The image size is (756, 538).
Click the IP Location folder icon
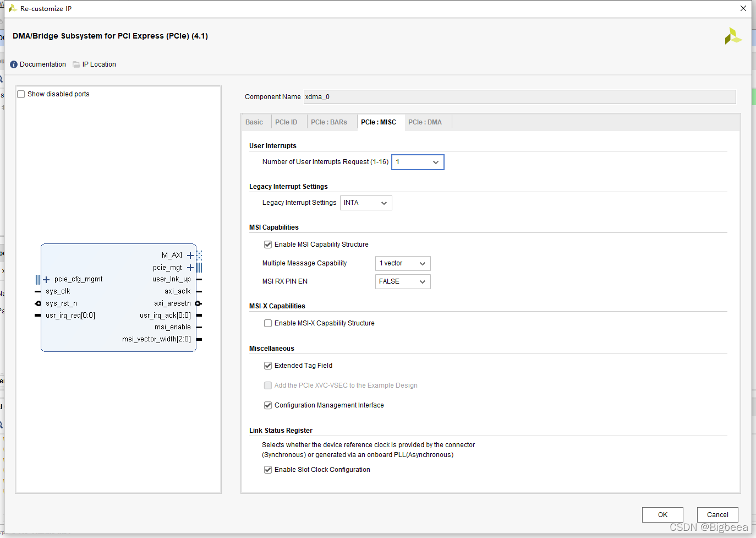pos(76,64)
